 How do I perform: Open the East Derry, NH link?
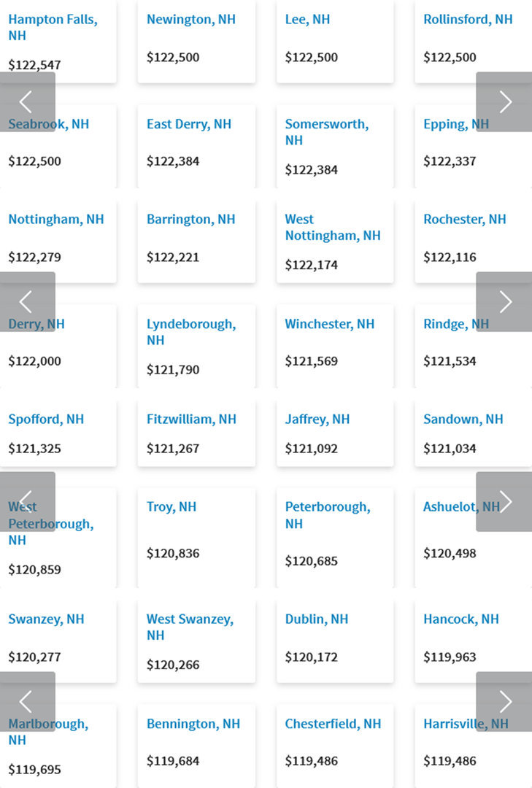click(189, 124)
